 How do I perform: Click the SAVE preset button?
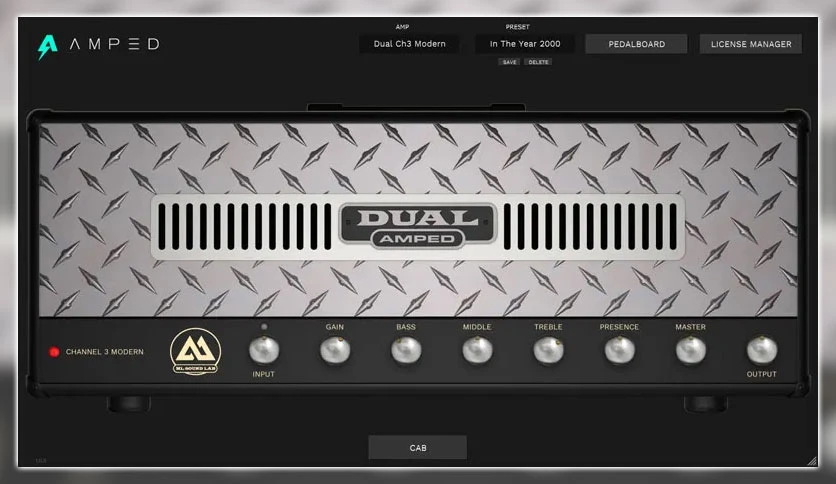point(509,62)
